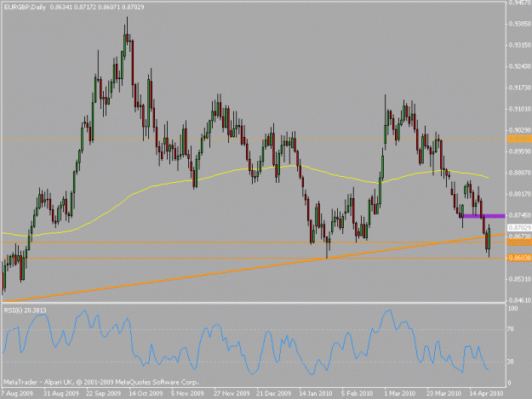This screenshot has width=532, height=399.
Task: Click the 23 Mar 2010 date label
Action: click(x=443, y=393)
